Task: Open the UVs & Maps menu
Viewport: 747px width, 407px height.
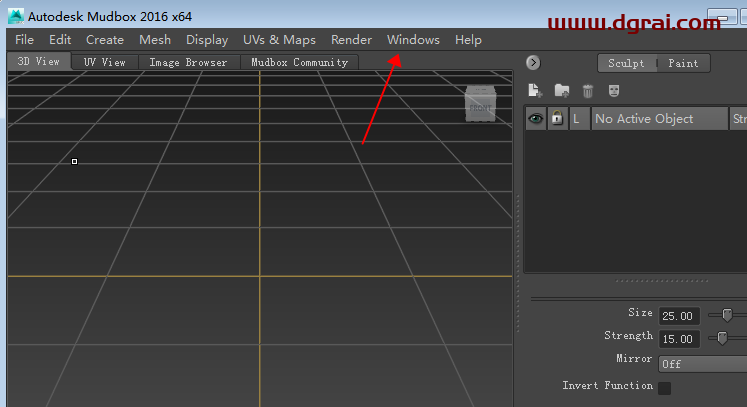Action: pyautogui.click(x=279, y=40)
